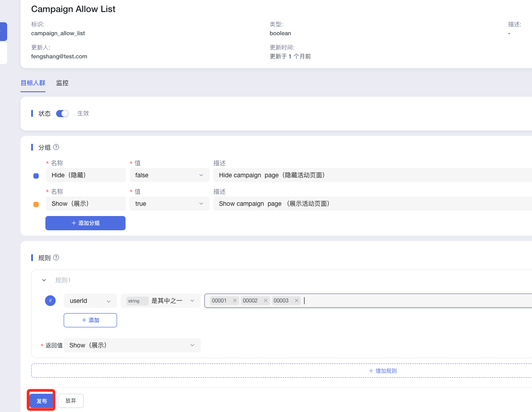Viewport: 532px width, 412px height.
Task: Remove the 00003 tag from userId list
Action: (x=296, y=301)
